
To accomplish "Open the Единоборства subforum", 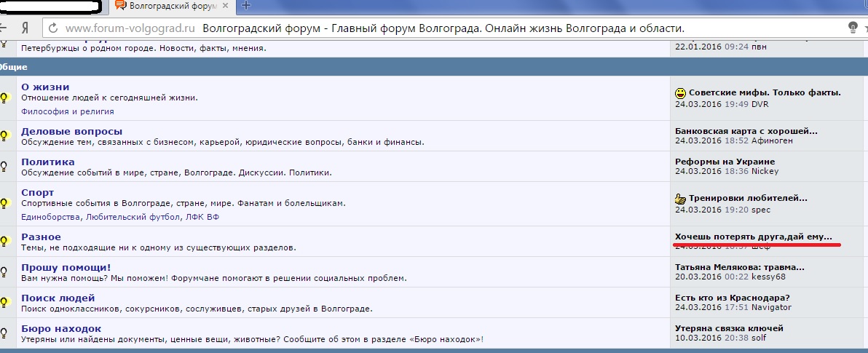I will [52, 217].
